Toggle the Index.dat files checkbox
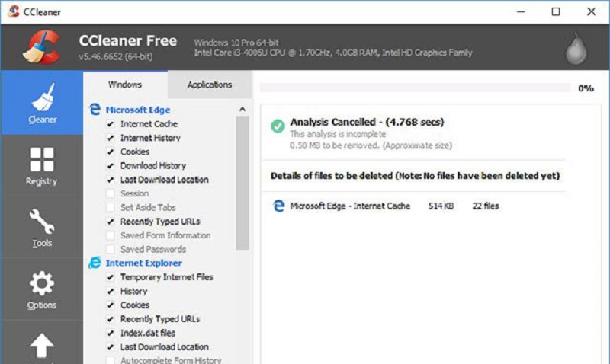This screenshot has height=364, width=610. pos(111,333)
